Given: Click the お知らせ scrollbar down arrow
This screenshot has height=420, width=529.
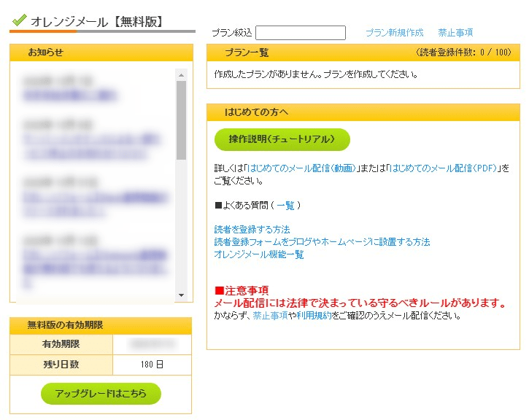Looking at the screenshot, I should point(181,295).
